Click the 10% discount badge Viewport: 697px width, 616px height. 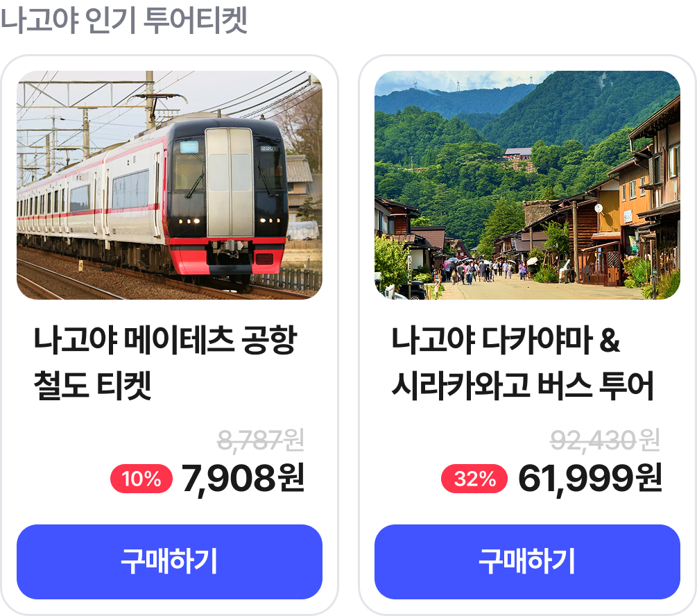coord(141,479)
